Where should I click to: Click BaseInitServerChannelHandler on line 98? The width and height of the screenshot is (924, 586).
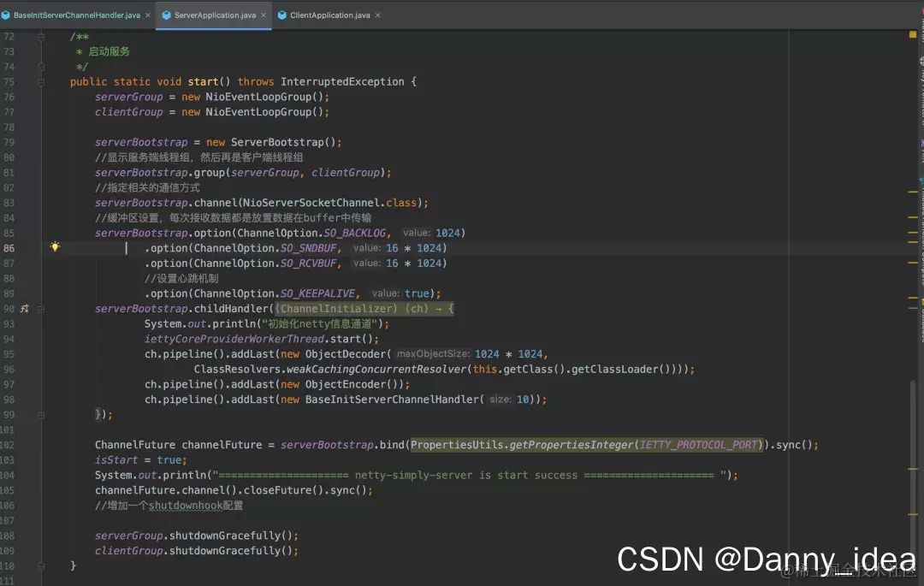392,400
